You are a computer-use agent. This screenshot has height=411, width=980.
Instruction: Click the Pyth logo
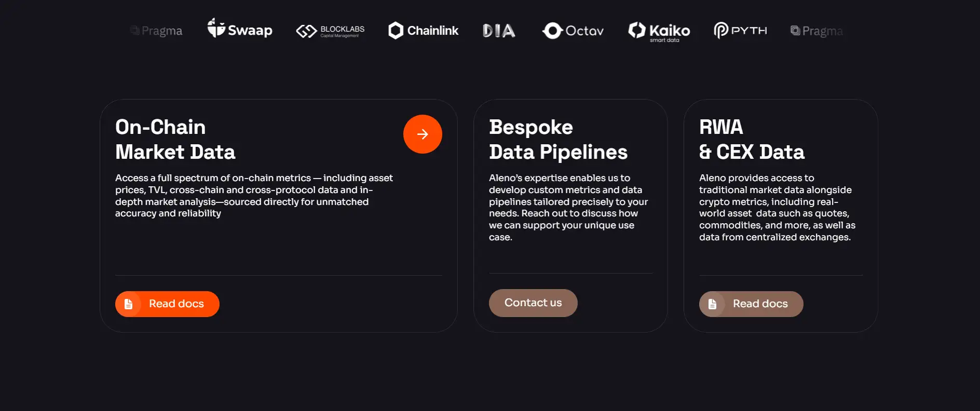(x=740, y=31)
